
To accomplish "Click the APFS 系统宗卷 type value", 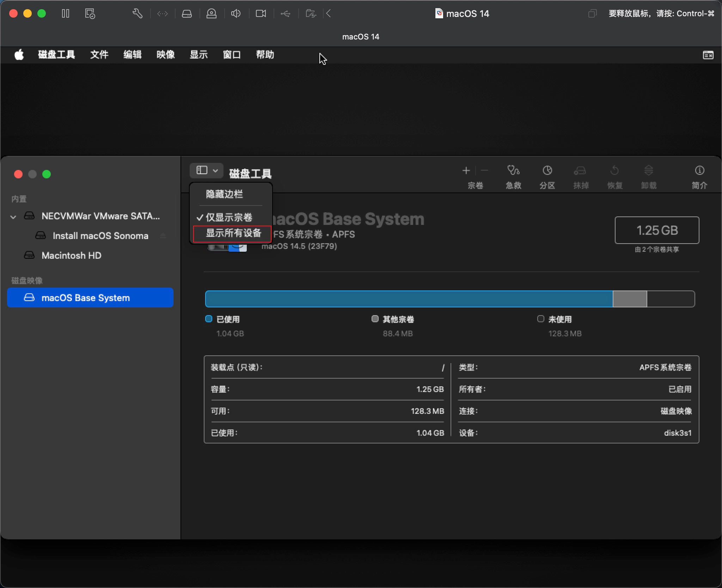I will pyautogui.click(x=665, y=367).
